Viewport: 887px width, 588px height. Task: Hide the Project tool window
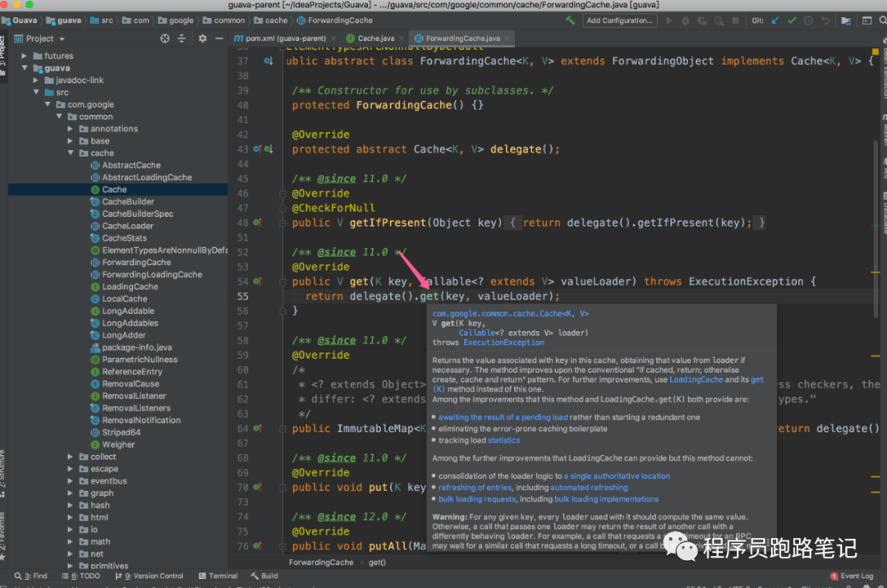[x=219, y=39]
